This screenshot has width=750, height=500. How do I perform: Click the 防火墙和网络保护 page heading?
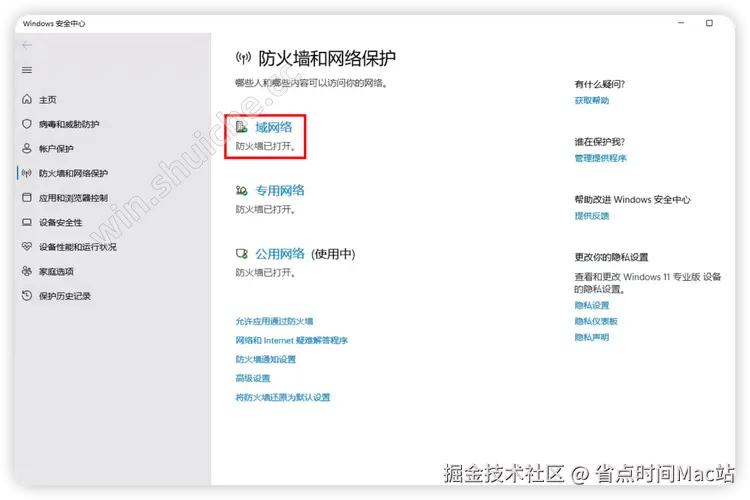pos(327,58)
